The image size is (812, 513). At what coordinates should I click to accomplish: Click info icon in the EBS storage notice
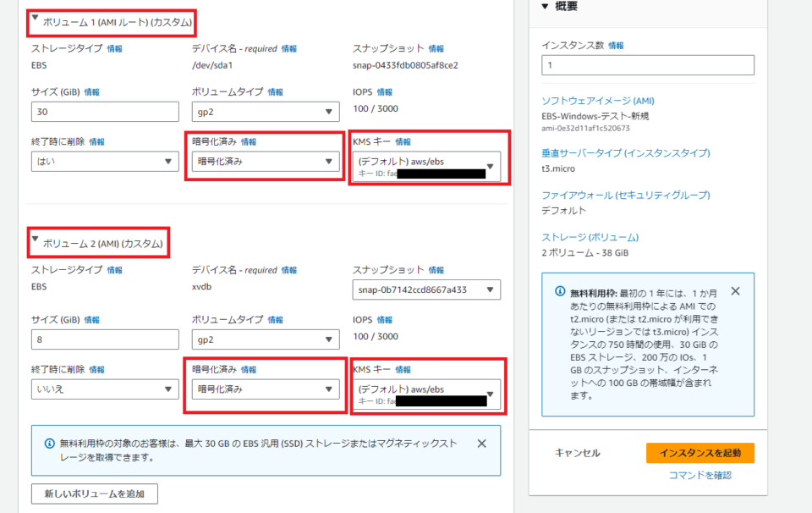click(50, 444)
